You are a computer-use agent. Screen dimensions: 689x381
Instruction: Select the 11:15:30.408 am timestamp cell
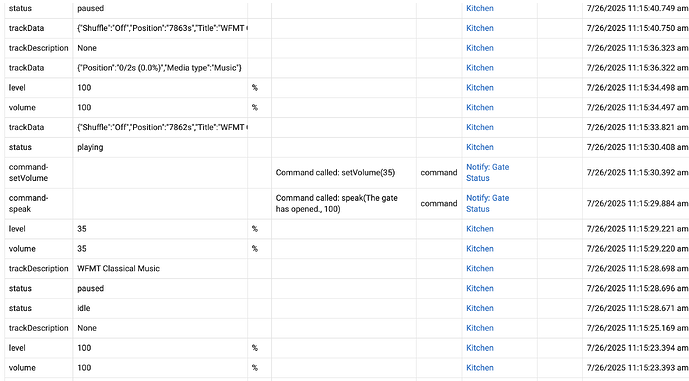tap(637, 147)
